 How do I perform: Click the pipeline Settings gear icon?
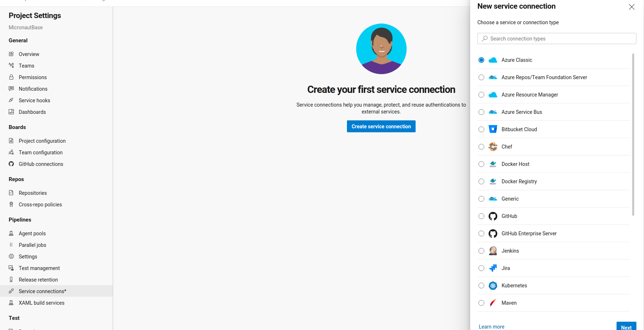[11, 256]
